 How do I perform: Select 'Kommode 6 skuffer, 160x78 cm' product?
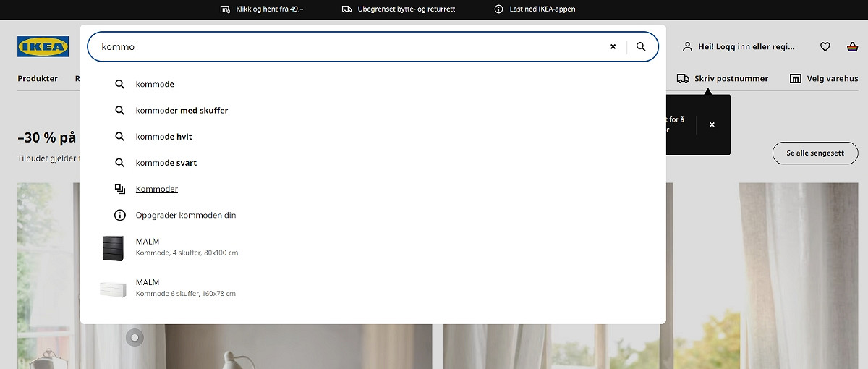coord(186,293)
